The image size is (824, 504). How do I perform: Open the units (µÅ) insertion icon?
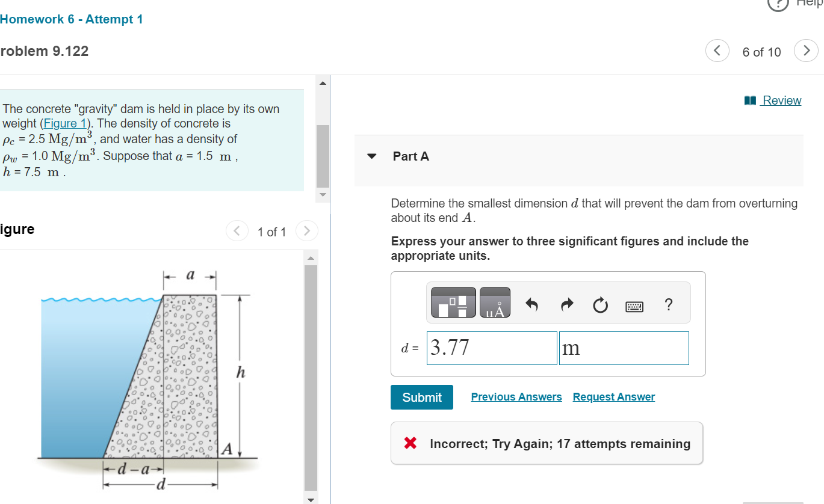click(x=495, y=302)
